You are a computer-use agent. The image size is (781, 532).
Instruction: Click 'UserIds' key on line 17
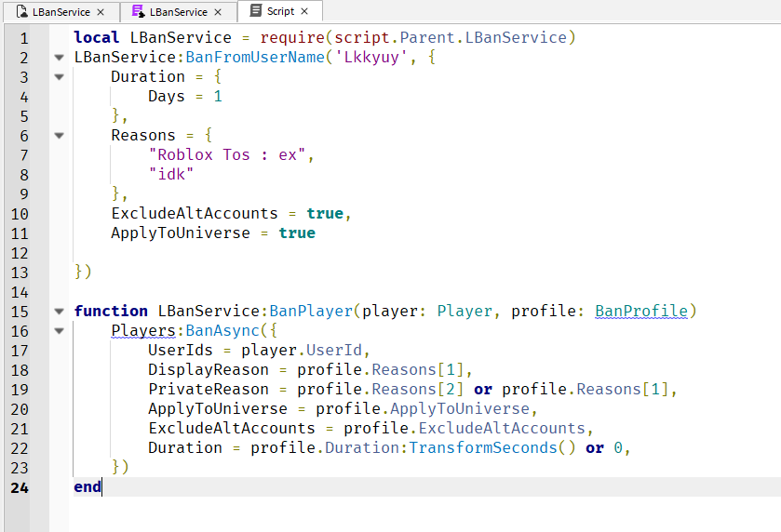click(x=181, y=350)
